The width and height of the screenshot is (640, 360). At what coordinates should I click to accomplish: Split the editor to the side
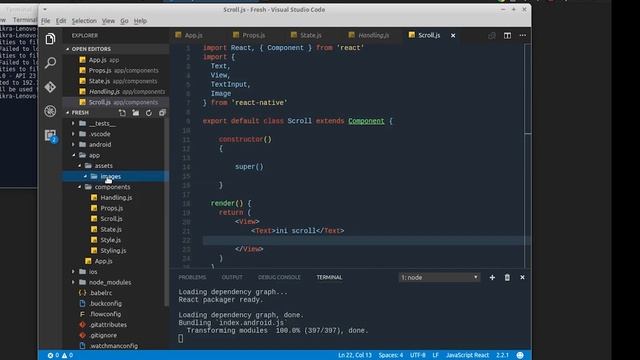(507, 36)
